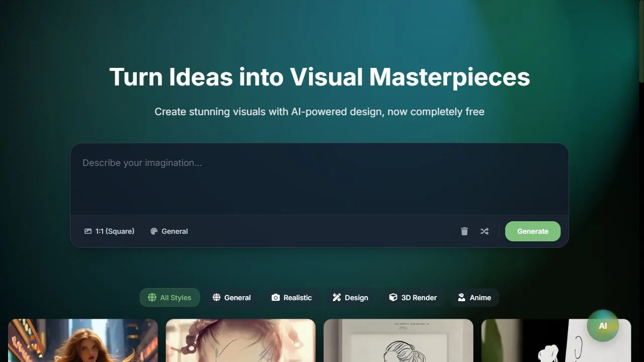Click the green Generate button

pos(533,231)
